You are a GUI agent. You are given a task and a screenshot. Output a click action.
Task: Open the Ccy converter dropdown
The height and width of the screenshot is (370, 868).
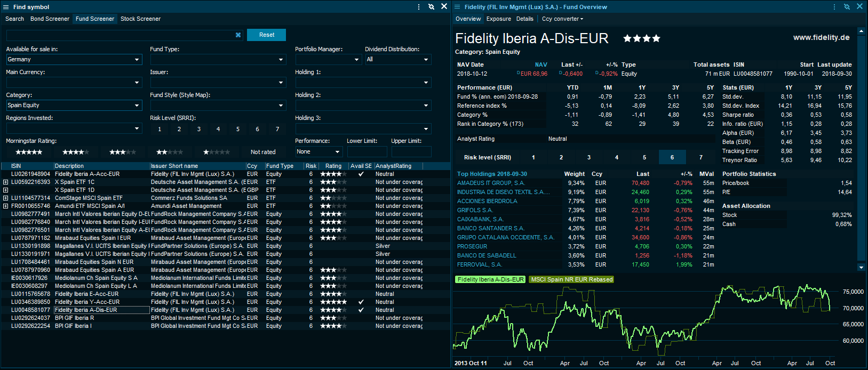click(x=562, y=19)
